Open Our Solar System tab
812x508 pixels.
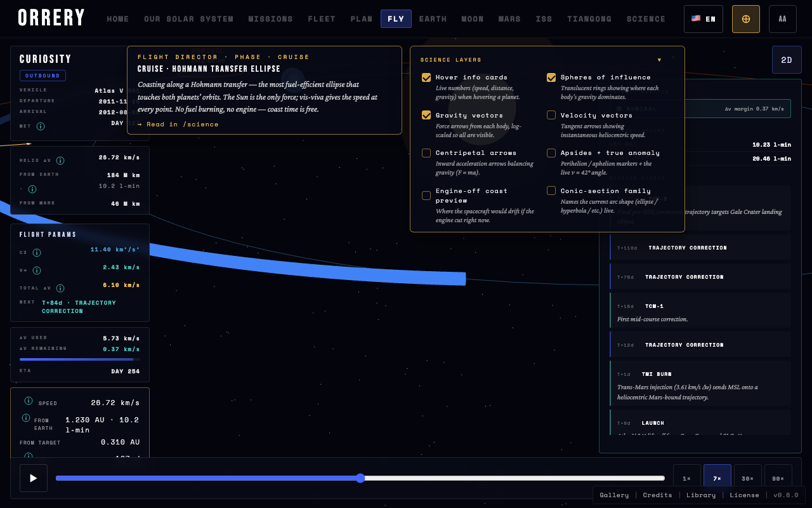pos(189,19)
